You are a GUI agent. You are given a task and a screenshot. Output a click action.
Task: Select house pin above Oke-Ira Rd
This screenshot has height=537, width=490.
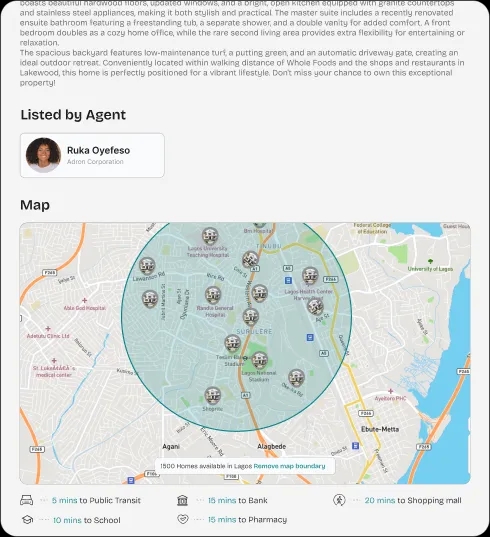tap(296, 378)
